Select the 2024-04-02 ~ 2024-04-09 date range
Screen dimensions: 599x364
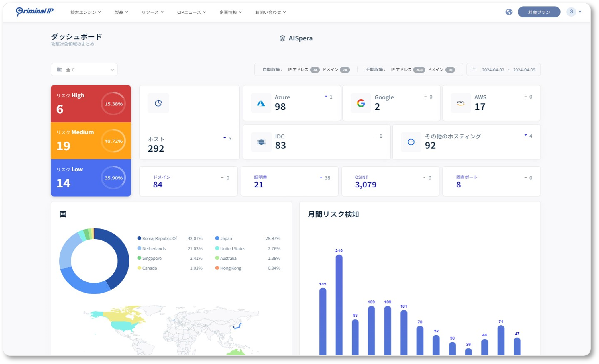tap(504, 69)
